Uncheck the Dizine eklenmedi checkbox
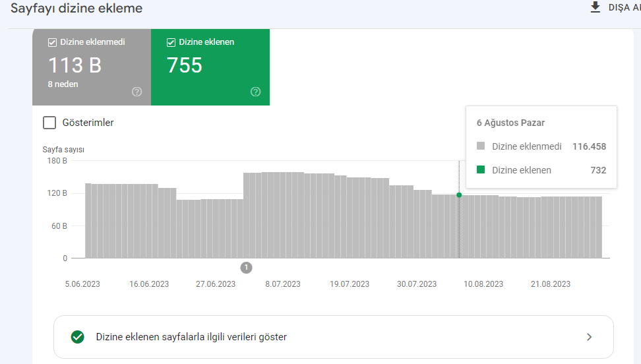 [x=52, y=43]
